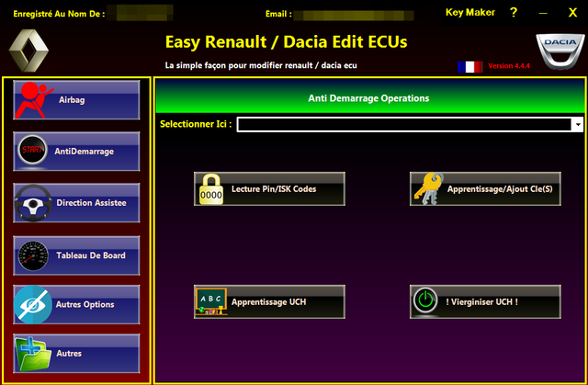588x385 pixels.
Task: Click inside the Selectionner Ici combo box field
Action: [x=404, y=124]
